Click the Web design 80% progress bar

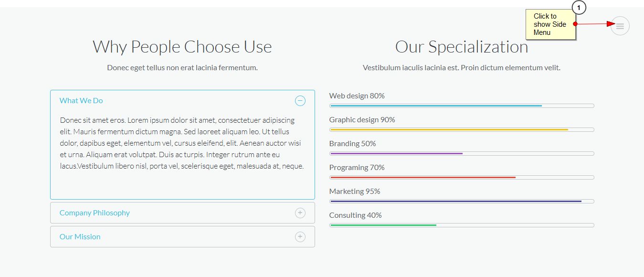point(462,106)
